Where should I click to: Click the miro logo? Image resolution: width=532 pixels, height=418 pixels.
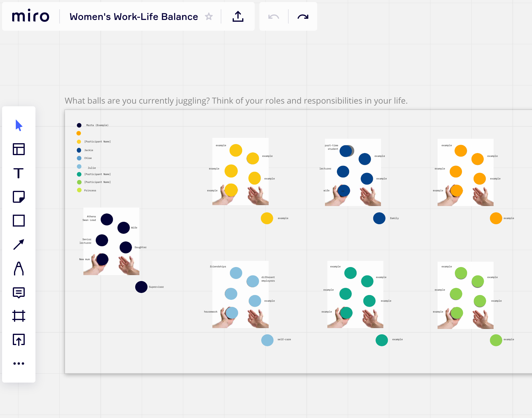point(31,16)
